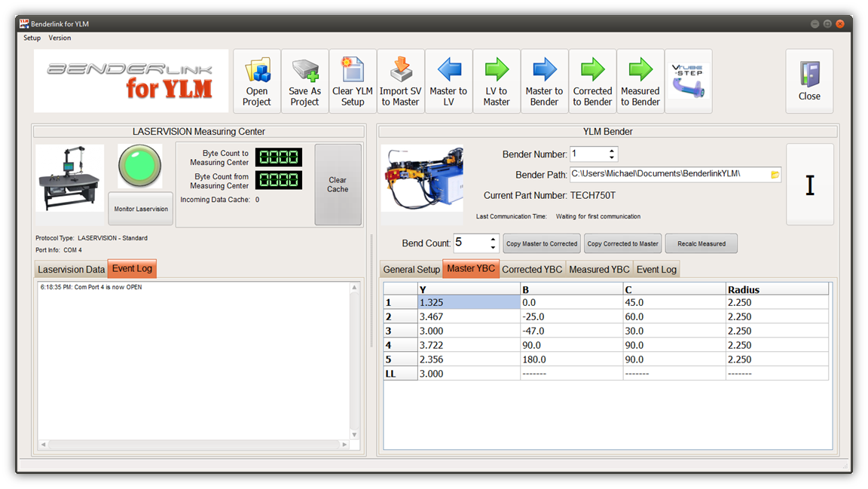Switch to the Laservision Data tab
The image size is (868, 489).
pyautogui.click(x=72, y=269)
